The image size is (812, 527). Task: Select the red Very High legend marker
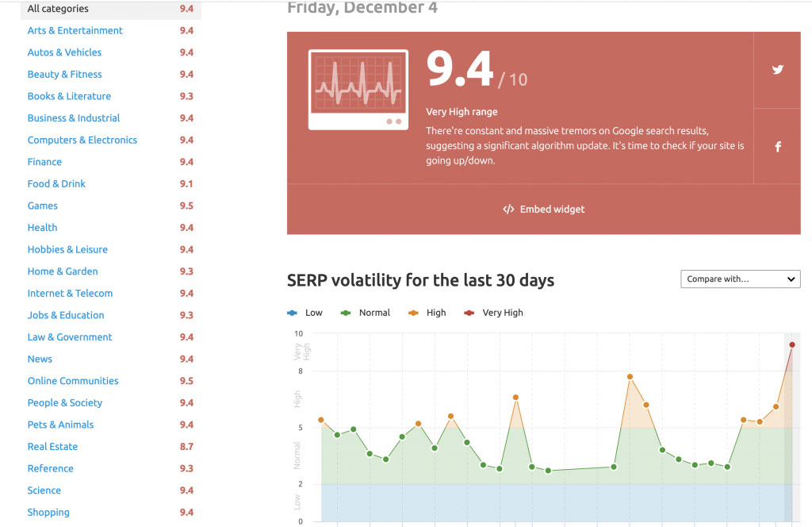(469, 313)
